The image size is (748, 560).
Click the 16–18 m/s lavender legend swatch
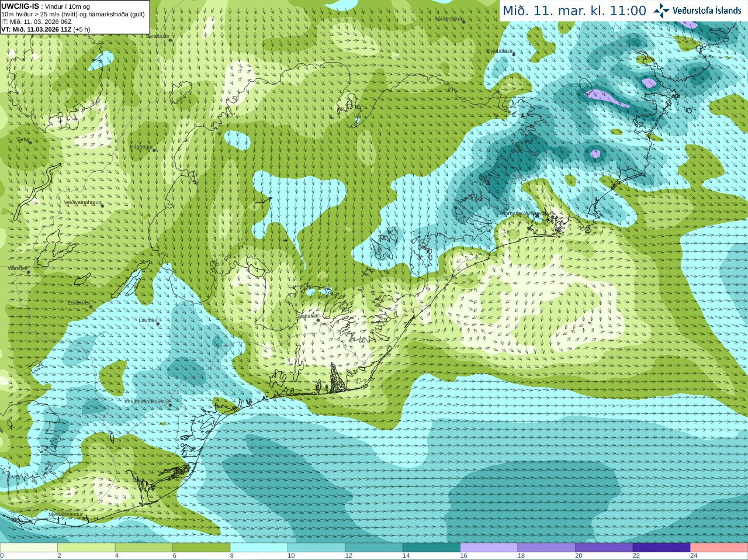pos(489,548)
